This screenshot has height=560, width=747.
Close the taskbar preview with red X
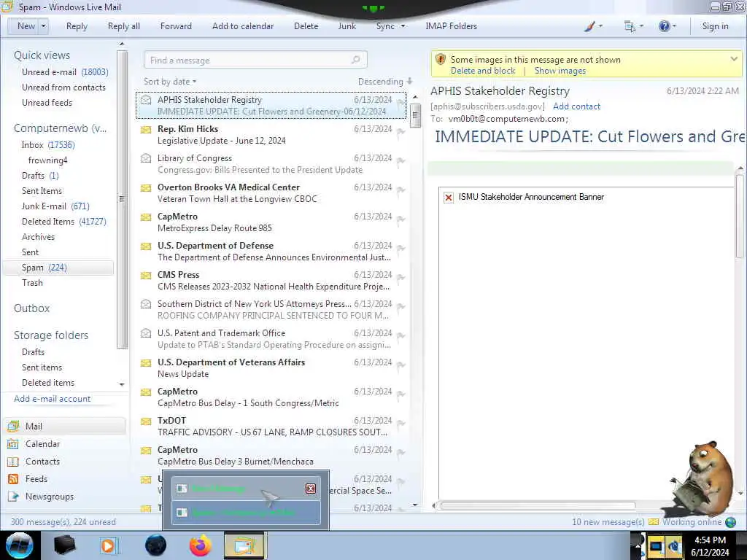coord(311,489)
